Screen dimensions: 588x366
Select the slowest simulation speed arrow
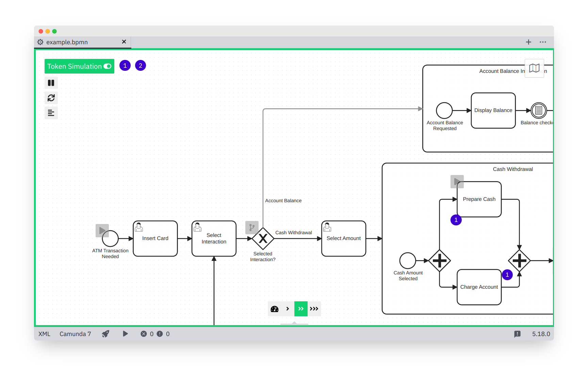click(288, 308)
